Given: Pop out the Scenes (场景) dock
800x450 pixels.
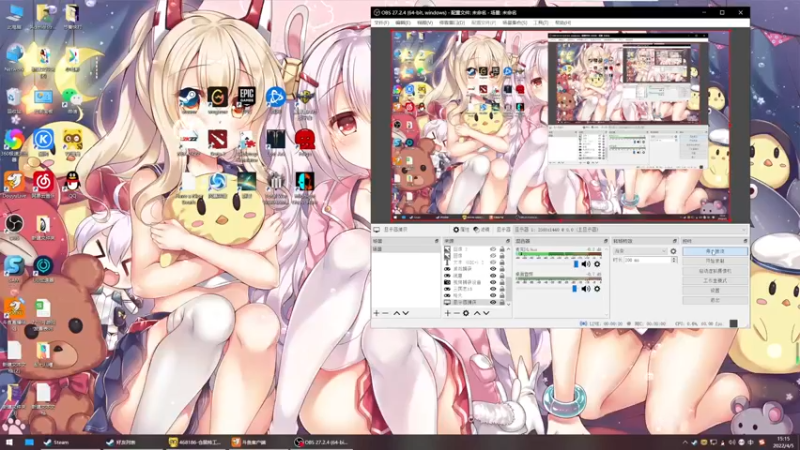Looking at the screenshot, I should point(437,241).
